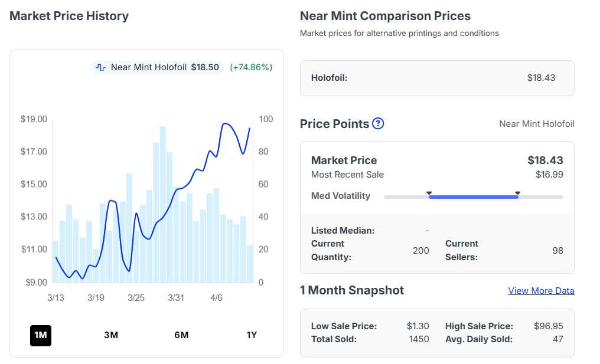Click the +74.86% price change label
Image resolution: width=600 pixels, height=364 pixels.
(251, 67)
